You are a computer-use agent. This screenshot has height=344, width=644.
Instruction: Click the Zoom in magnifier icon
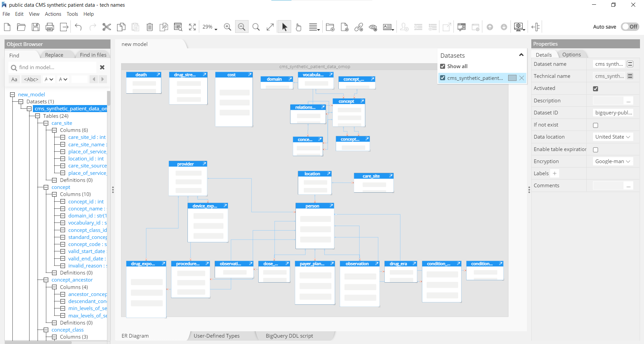coord(227,27)
